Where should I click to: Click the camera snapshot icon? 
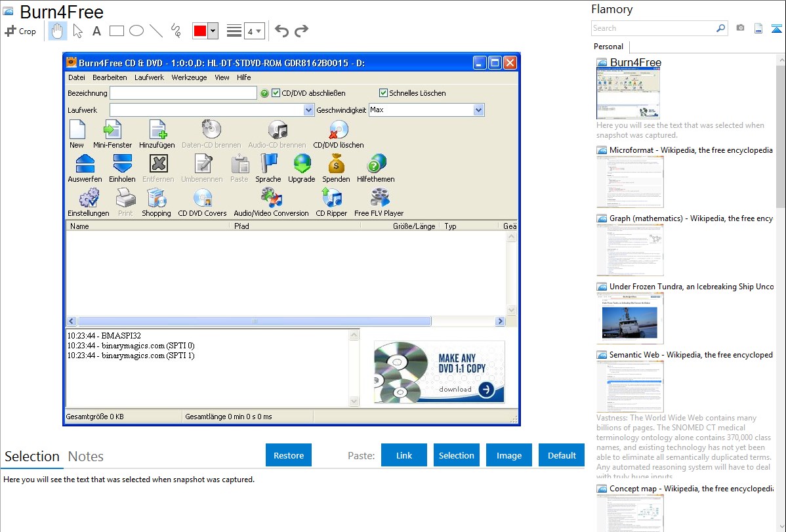(740, 28)
